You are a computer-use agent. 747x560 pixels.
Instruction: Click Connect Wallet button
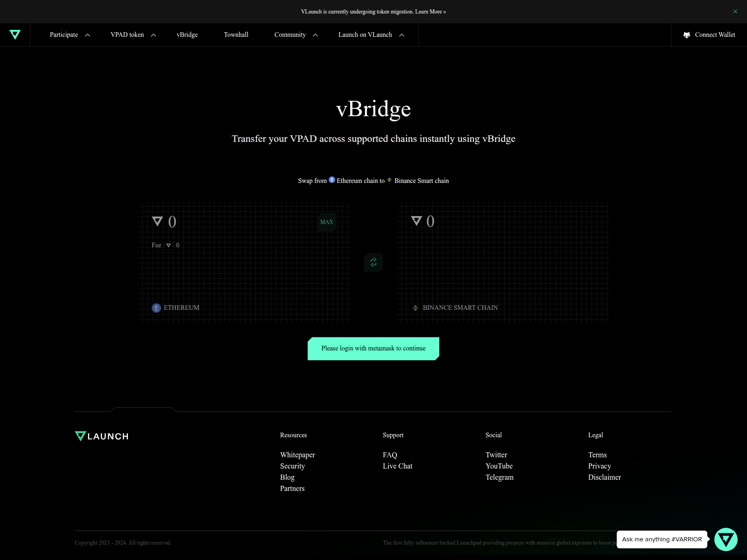coord(709,35)
